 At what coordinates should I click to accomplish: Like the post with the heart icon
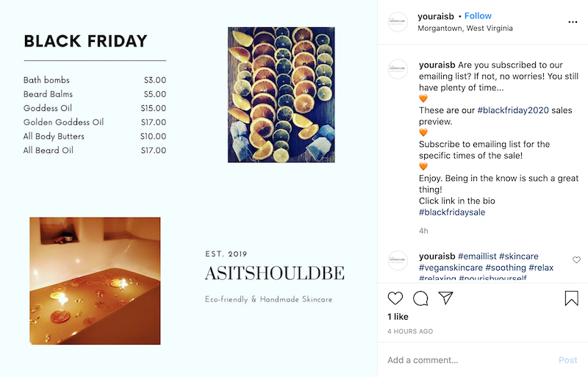[395, 298]
